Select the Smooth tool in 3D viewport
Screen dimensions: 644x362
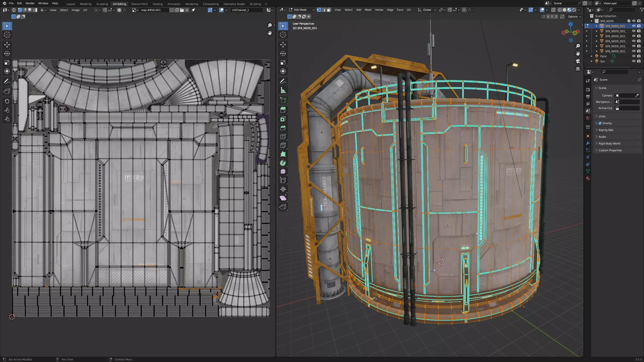[283, 171]
